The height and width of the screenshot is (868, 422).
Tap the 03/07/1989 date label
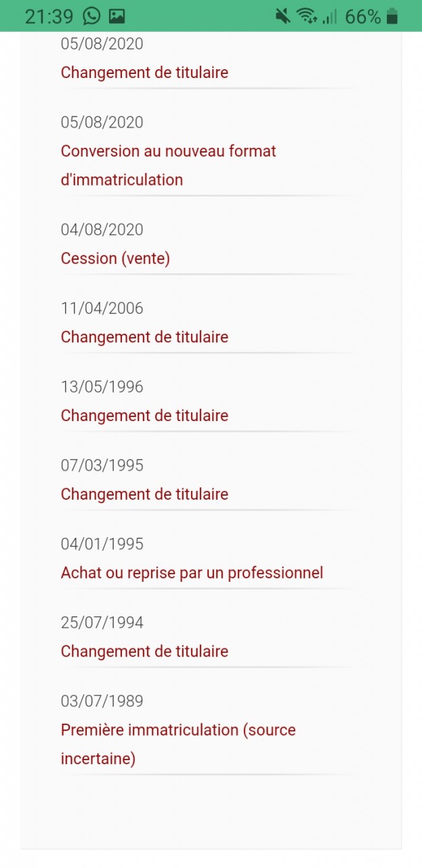point(102,701)
